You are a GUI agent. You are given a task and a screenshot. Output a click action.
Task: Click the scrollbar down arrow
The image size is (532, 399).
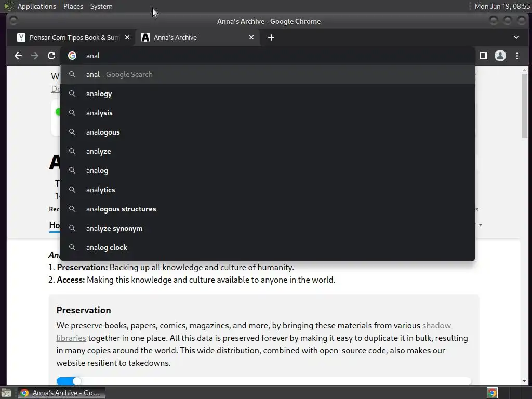[525, 381]
